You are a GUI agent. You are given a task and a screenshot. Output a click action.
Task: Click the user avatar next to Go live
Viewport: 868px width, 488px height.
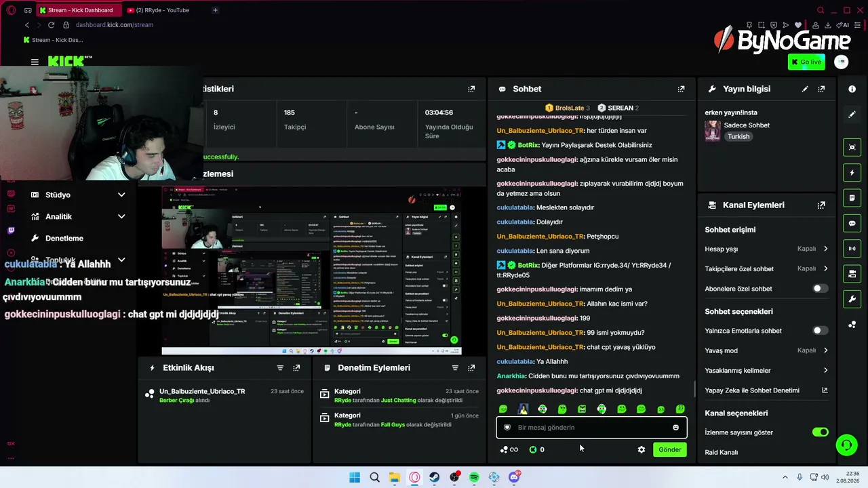(842, 62)
